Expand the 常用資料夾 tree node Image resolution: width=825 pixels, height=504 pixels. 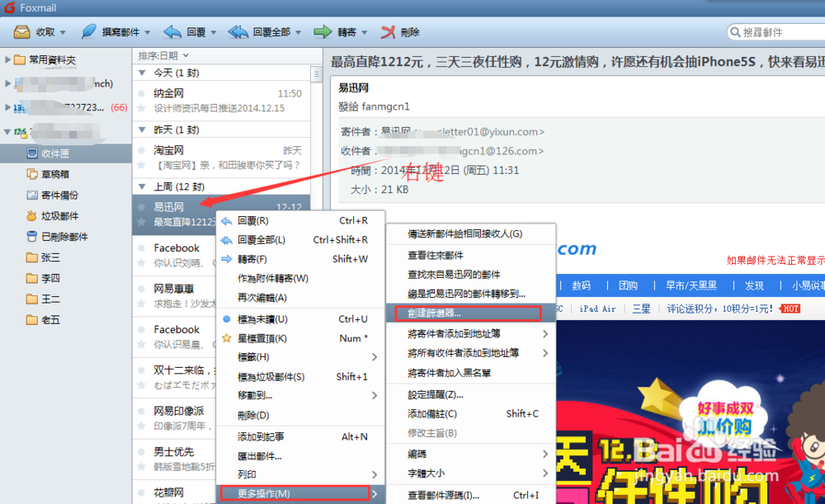[x=7, y=59]
